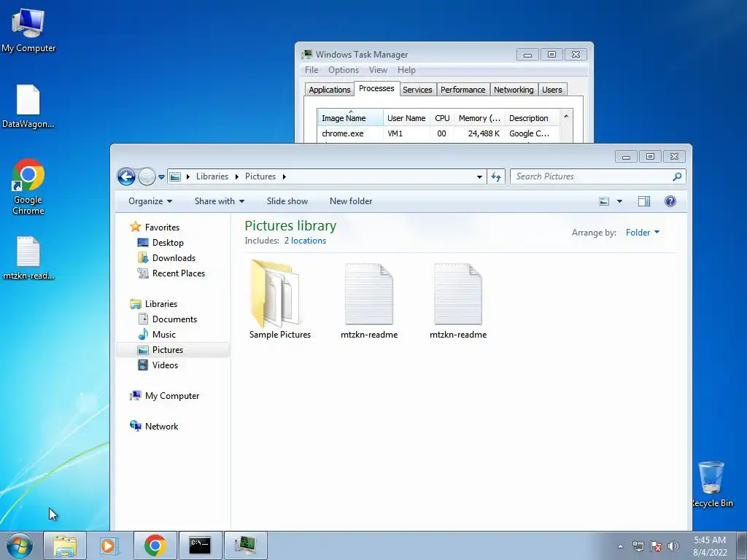Image resolution: width=747 pixels, height=560 pixels.
Task: Select the DataWagon file on desktop
Action: (28, 106)
